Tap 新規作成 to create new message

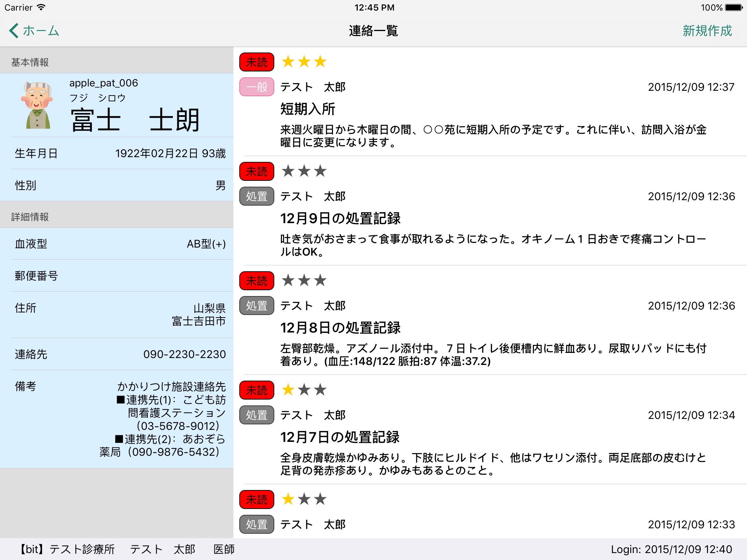click(707, 31)
